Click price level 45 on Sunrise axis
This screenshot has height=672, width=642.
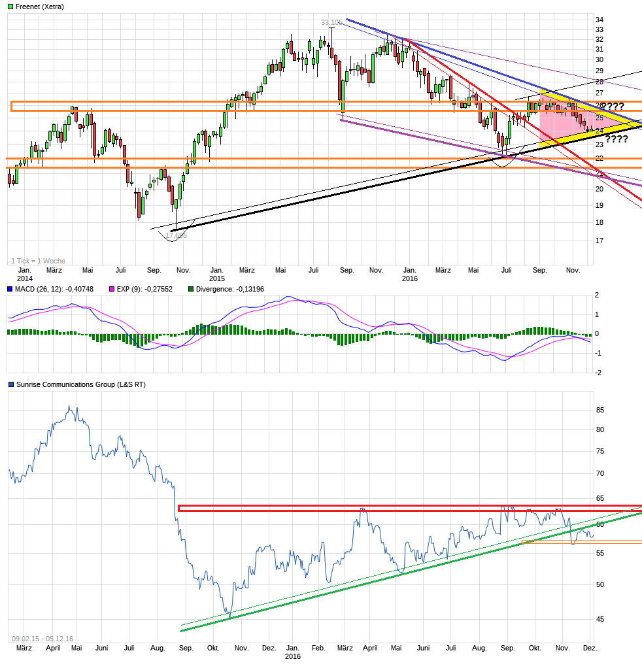pyautogui.click(x=600, y=619)
